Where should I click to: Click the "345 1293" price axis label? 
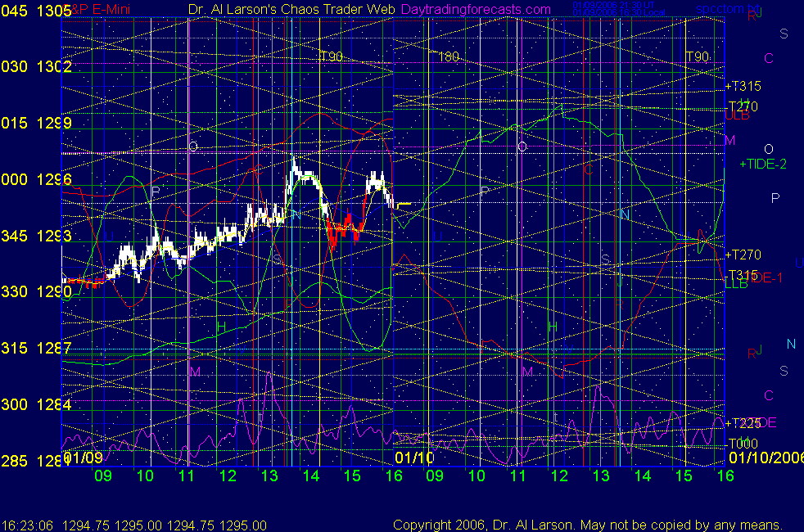point(36,236)
